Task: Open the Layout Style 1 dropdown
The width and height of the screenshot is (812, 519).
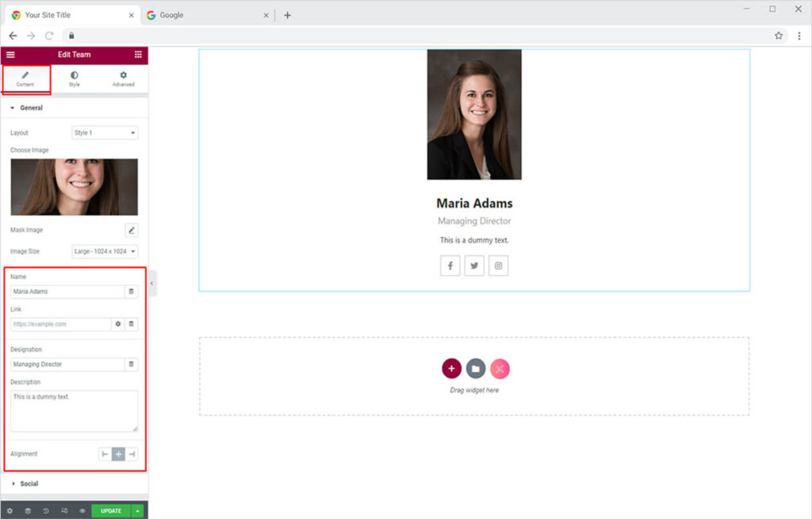Action: pyautogui.click(x=105, y=133)
